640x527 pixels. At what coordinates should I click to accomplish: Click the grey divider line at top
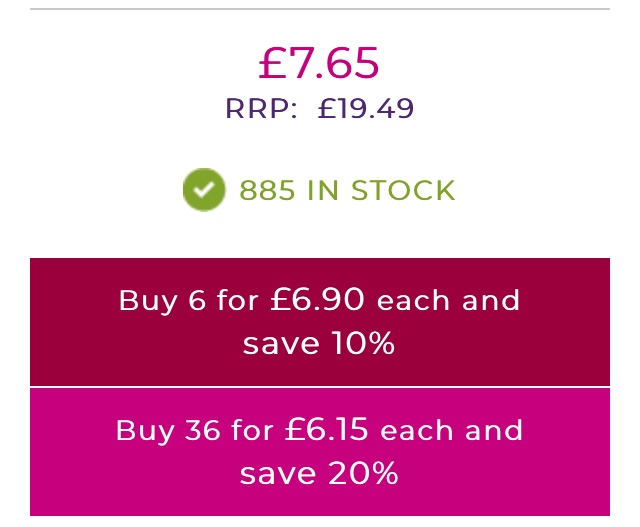319,9
